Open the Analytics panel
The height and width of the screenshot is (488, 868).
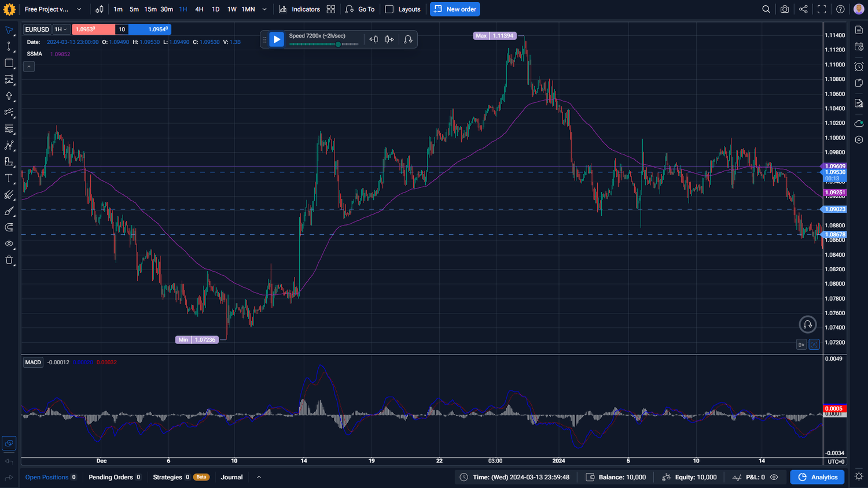click(817, 478)
